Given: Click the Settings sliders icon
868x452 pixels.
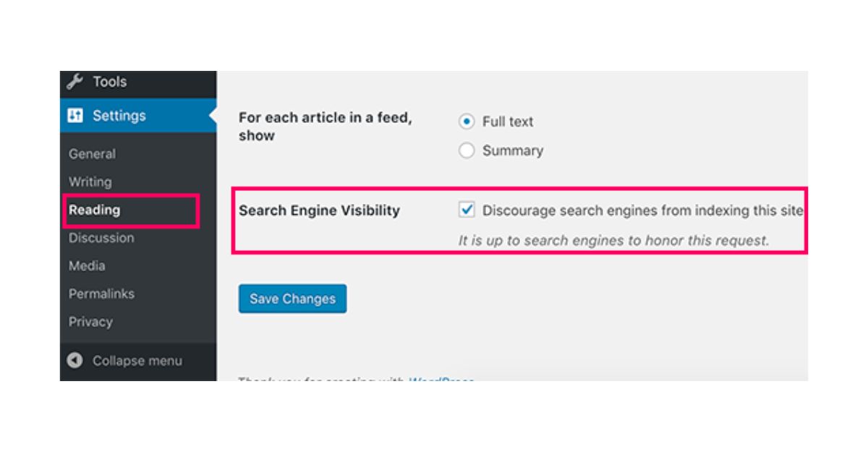Looking at the screenshot, I should pos(75,116).
